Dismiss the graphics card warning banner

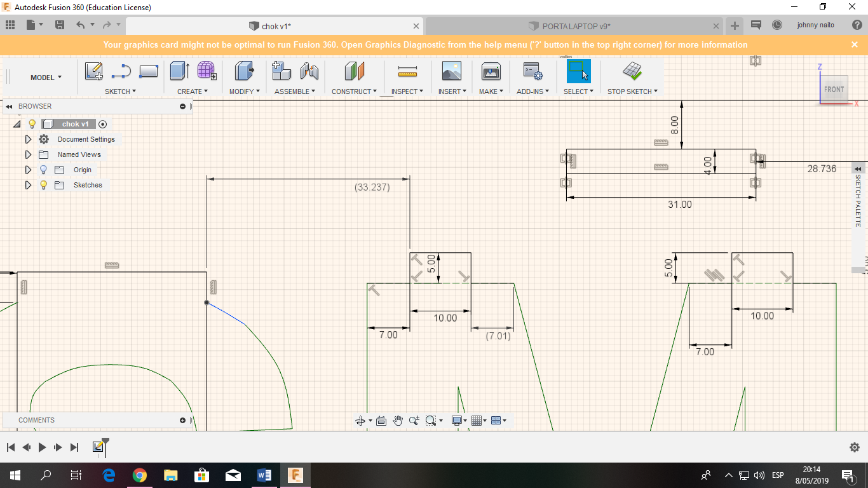[855, 44]
